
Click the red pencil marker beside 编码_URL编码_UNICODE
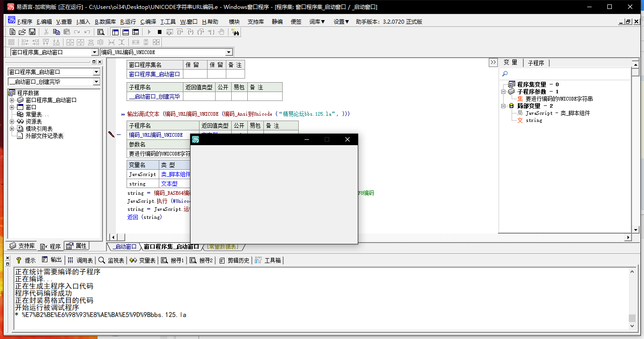click(111, 134)
